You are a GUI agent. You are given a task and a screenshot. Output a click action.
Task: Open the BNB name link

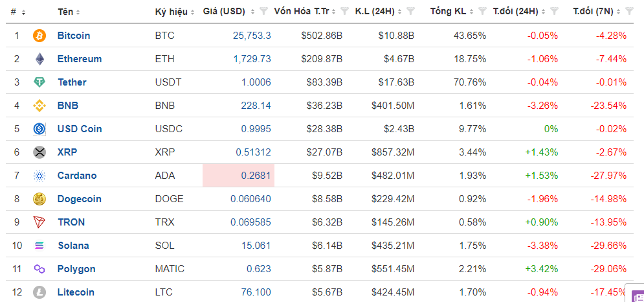pos(68,106)
